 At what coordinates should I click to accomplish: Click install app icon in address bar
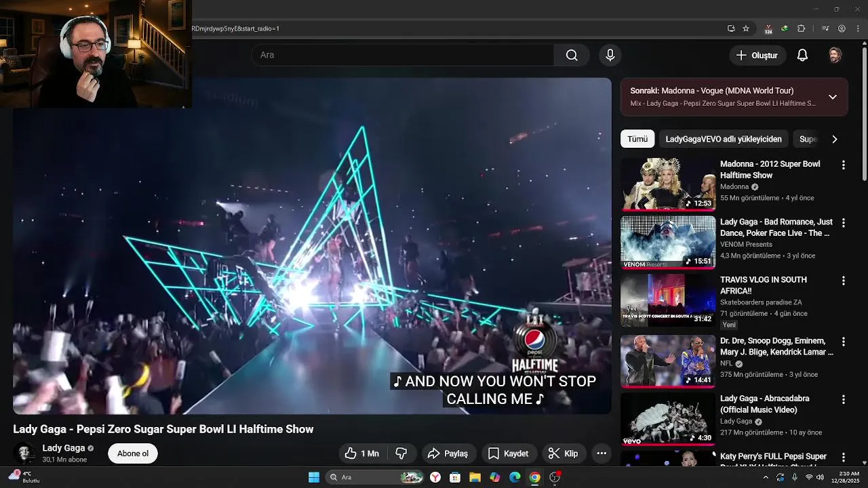coord(731,28)
